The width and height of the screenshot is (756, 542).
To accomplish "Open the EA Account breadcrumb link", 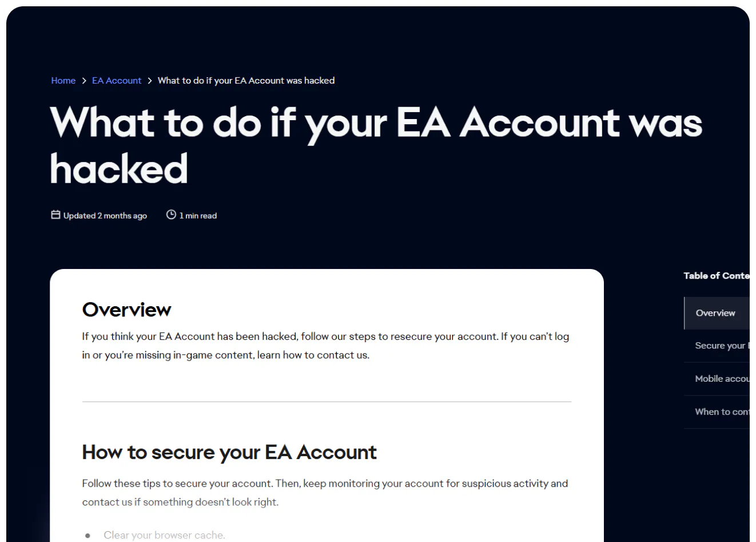I will 117,81.
